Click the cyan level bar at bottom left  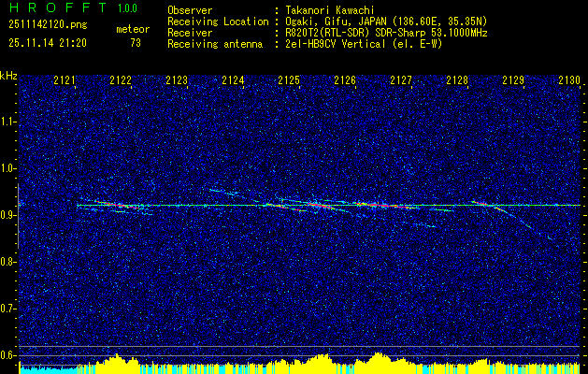(48, 369)
